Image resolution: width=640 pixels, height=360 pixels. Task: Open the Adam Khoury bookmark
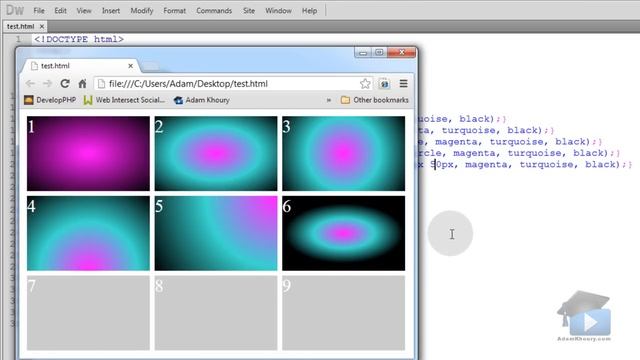[x=202, y=100]
